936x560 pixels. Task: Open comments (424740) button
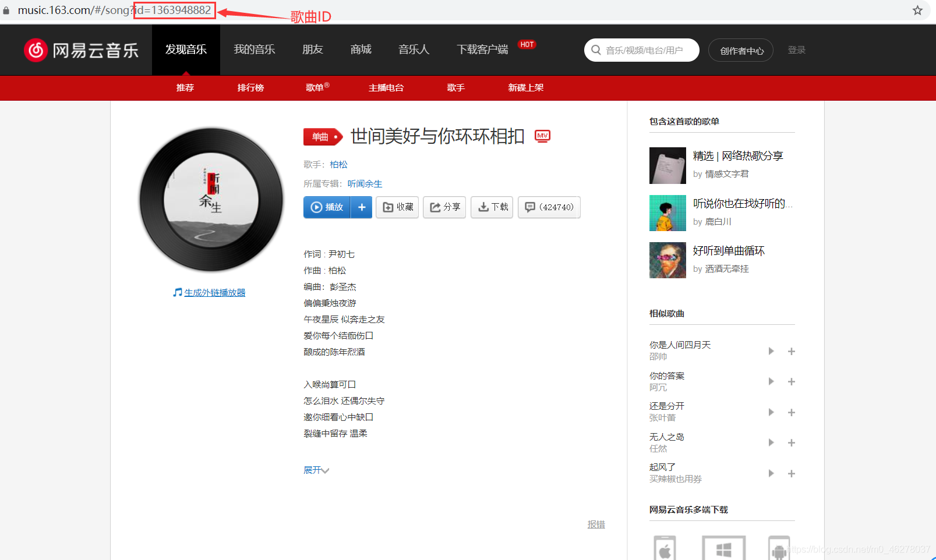pyautogui.click(x=549, y=207)
